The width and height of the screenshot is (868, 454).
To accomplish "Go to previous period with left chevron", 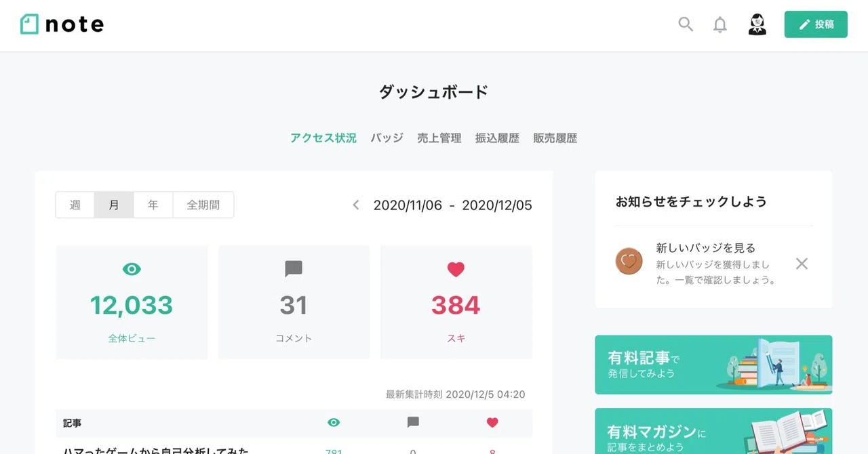I will pos(355,205).
